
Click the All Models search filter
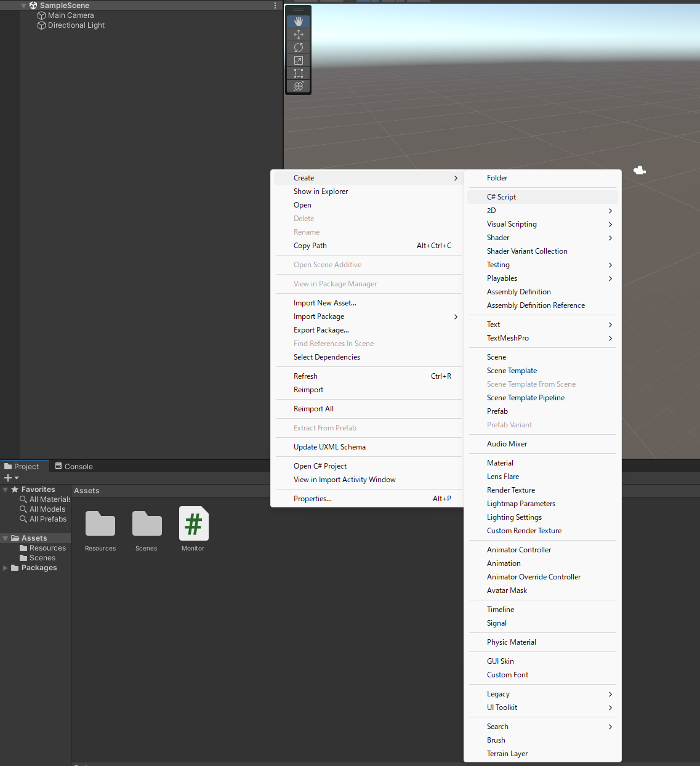tap(42, 509)
